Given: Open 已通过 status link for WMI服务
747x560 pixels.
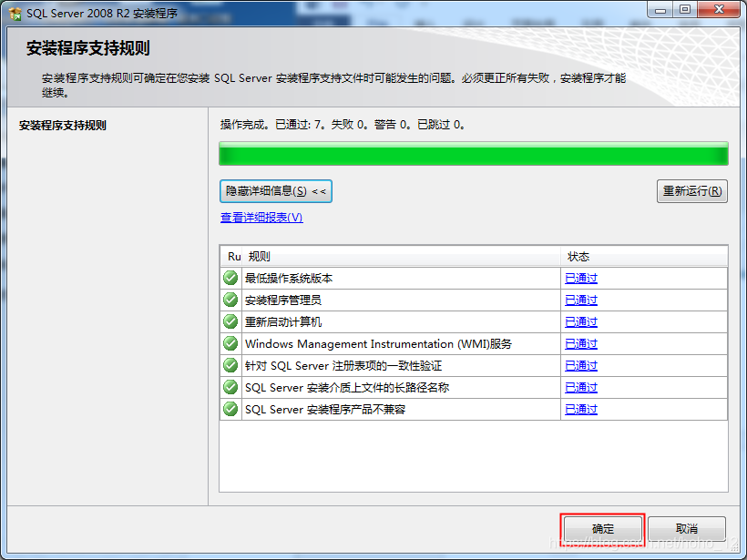Looking at the screenshot, I should 581,344.
